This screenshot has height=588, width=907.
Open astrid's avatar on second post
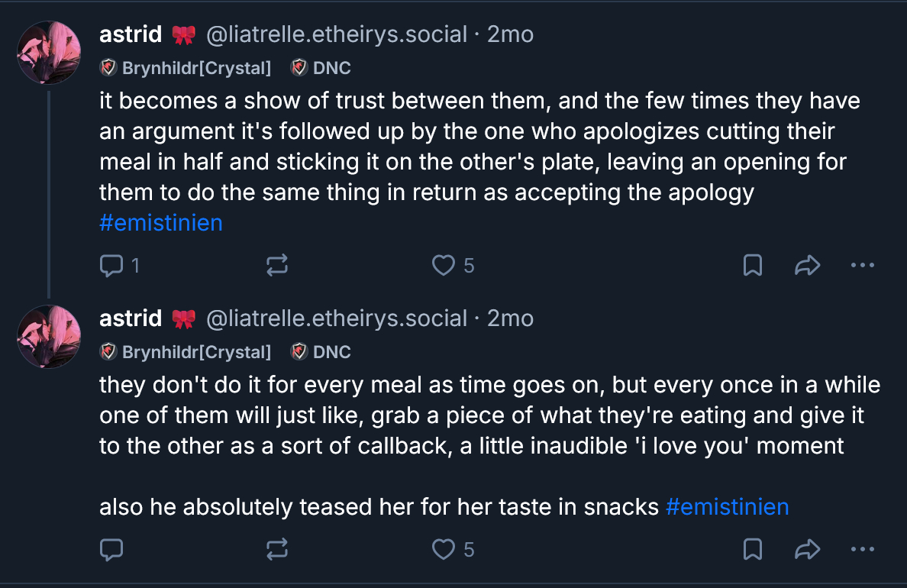pos(49,336)
